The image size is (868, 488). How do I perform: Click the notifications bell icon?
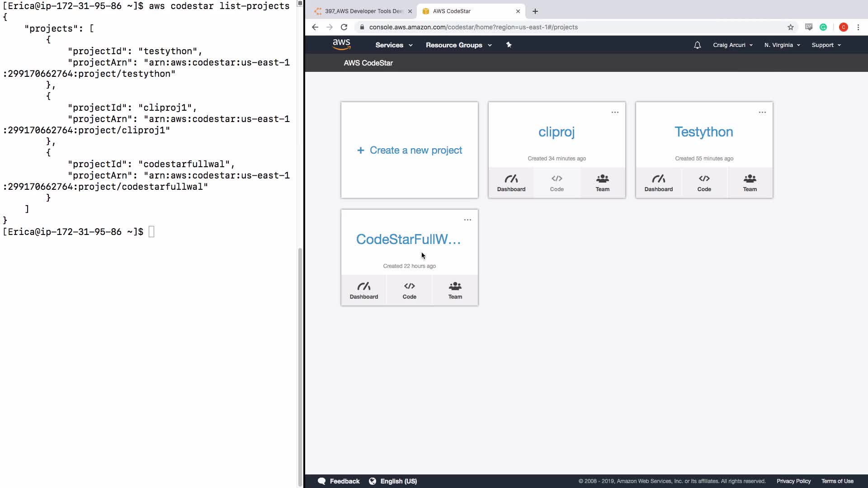697,45
